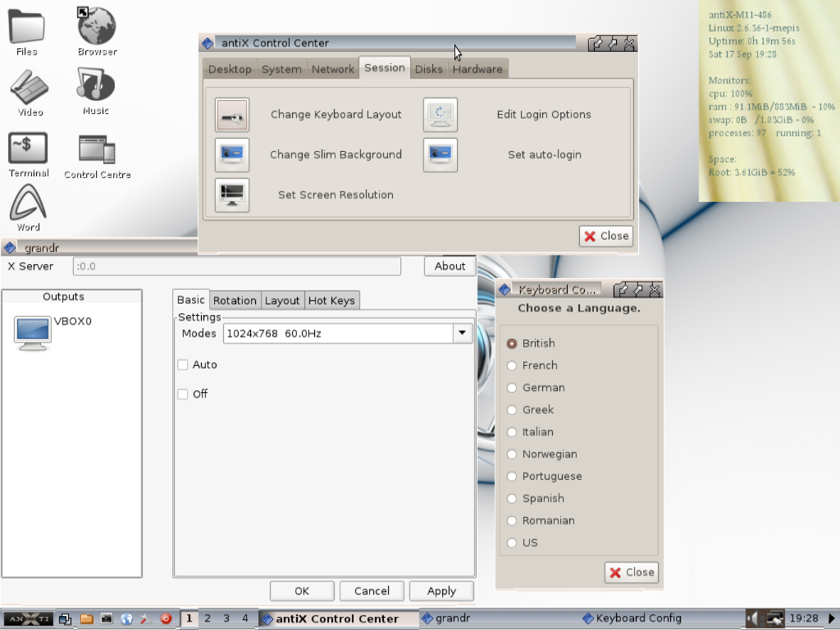
Task: Click the taskbar clock showing 19:28
Action: (x=804, y=619)
